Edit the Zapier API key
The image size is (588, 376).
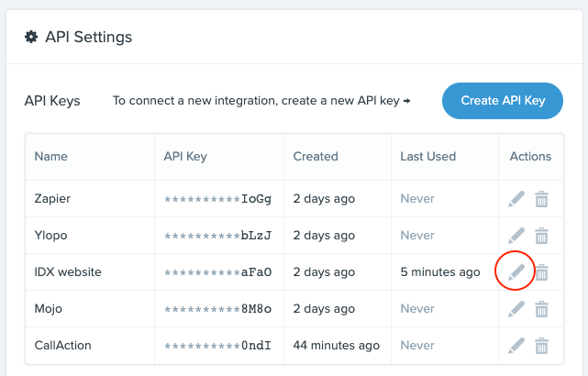coord(516,199)
